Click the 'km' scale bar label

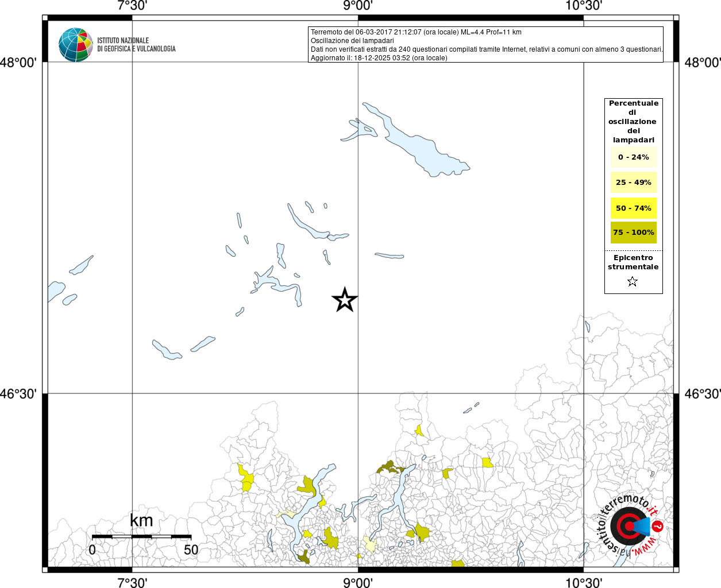[141, 520]
